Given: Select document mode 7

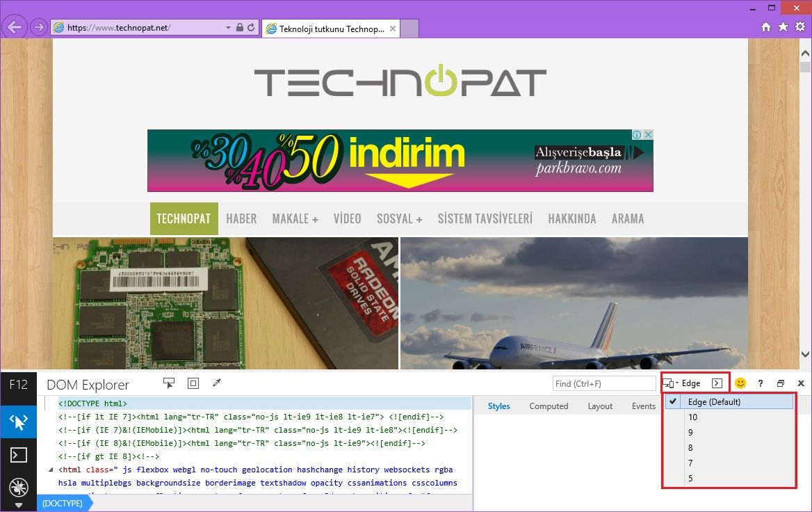Looking at the screenshot, I should pyautogui.click(x=729, y=463).
